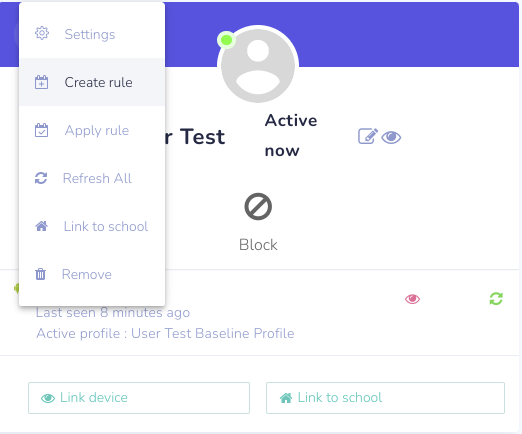Click the house icon in the menu
Viewport: 522px width, 434px height.
(x=41, y=226)
